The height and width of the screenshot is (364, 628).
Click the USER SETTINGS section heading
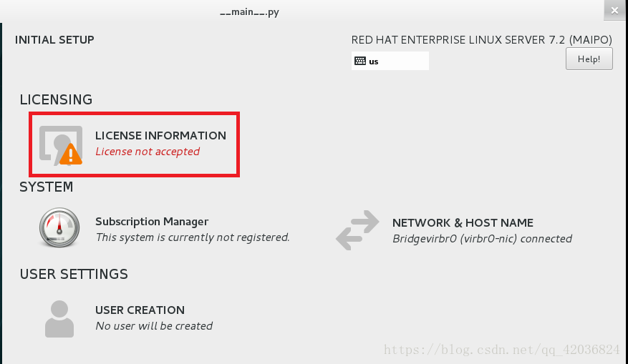(74, 274)
